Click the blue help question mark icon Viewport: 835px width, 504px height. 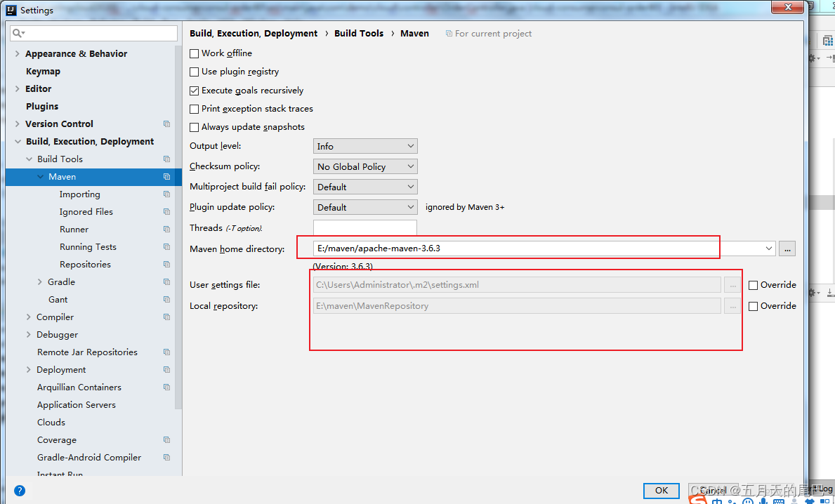click(19, 491)
